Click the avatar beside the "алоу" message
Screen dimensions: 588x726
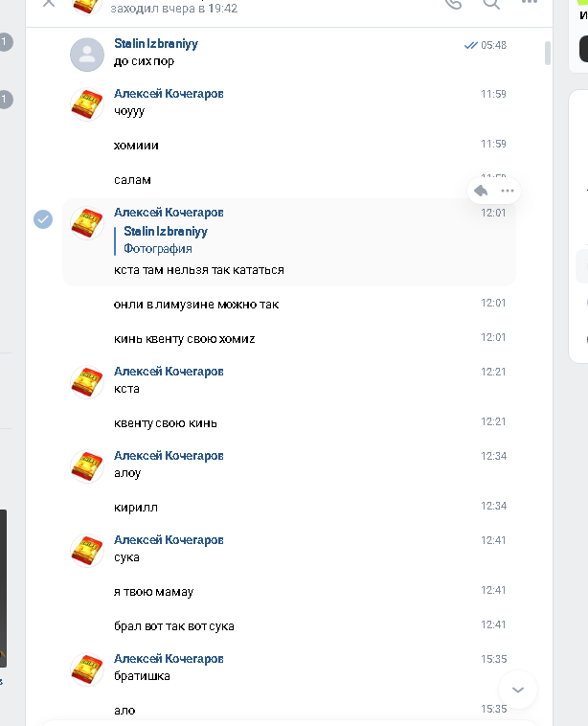click(87, 465)
